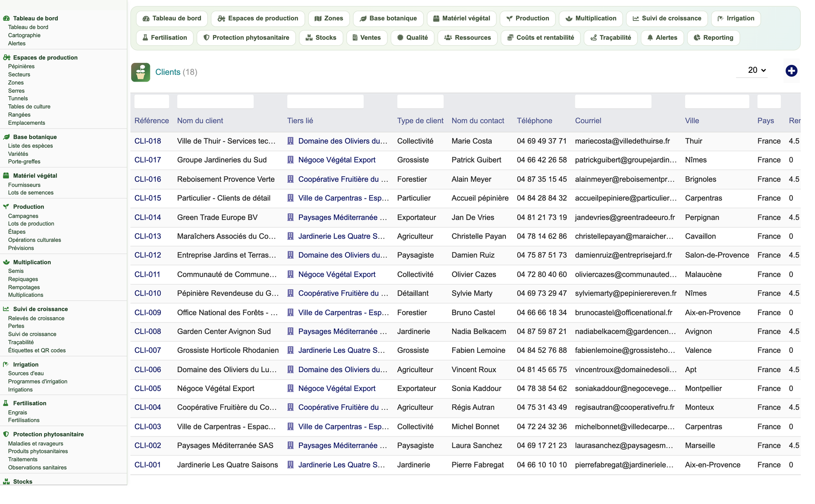Click the Nom du client filter field
815x504 pixels.
click(x=215, y=102)
